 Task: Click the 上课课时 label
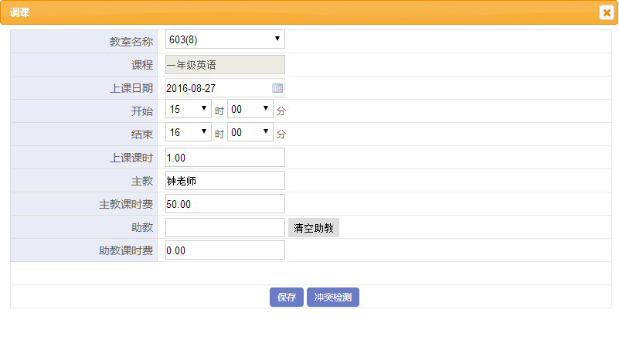[131, 158]
